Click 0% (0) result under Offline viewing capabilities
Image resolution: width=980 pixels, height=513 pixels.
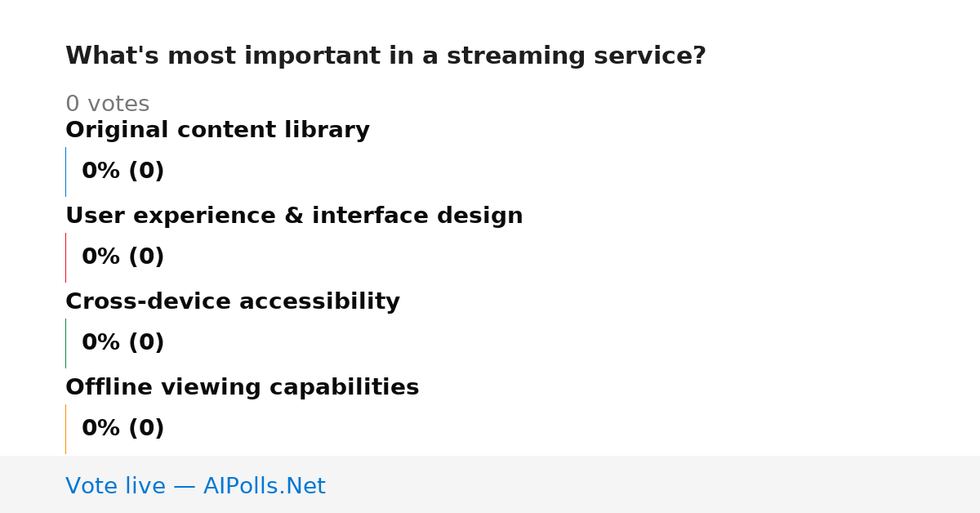pos(122,429)
